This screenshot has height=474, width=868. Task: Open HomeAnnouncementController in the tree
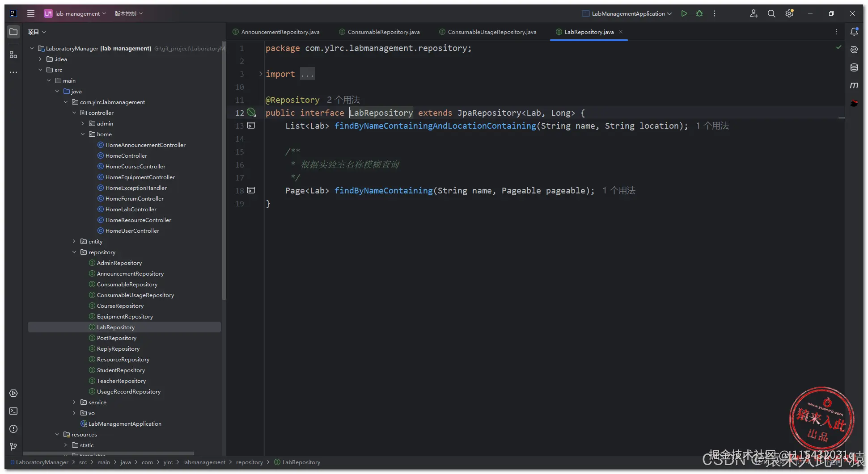tap(145, 145)
